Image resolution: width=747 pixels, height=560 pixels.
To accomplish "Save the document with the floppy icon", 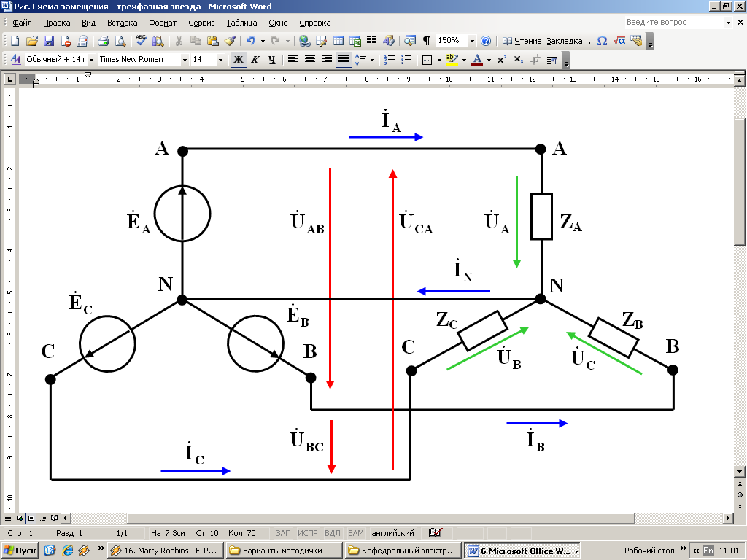I will pyautogui.click(x=49, y=41).
